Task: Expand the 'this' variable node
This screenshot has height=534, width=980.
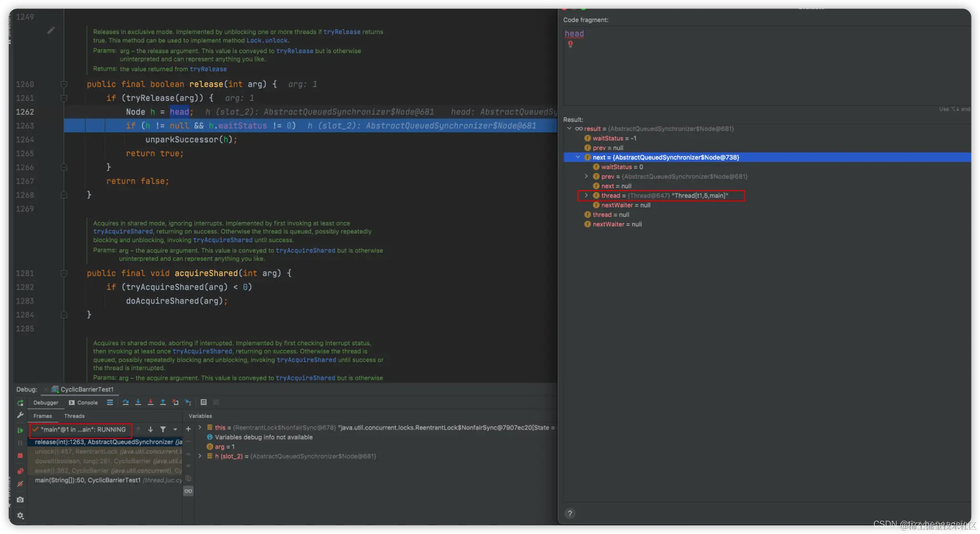Action: pyautogui.click(x=200, y=427)
